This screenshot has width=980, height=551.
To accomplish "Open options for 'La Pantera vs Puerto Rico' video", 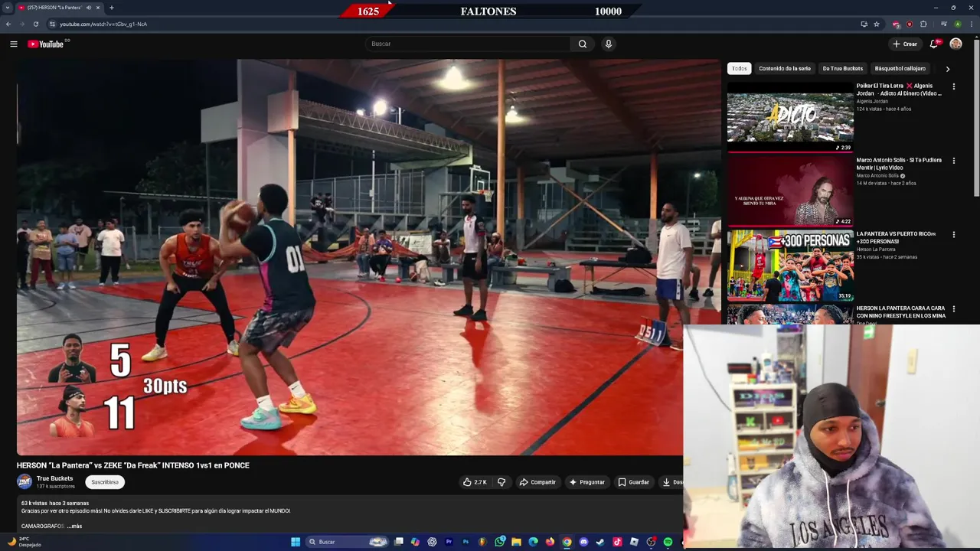I will (953, 235).
